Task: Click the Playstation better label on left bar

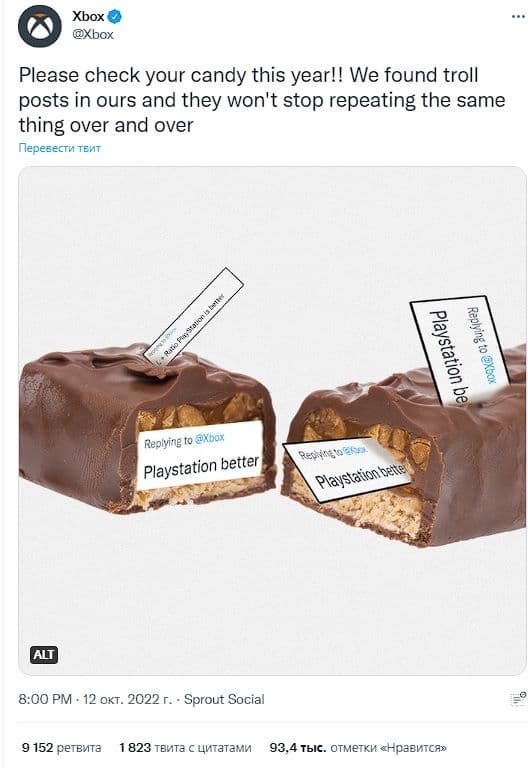Action: point(201,455)
